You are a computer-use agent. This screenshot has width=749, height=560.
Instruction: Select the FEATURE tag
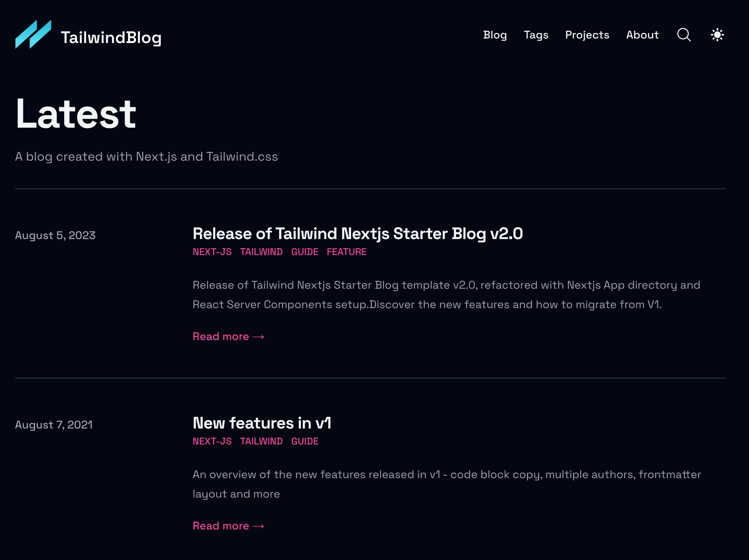[x=347, y=252]
